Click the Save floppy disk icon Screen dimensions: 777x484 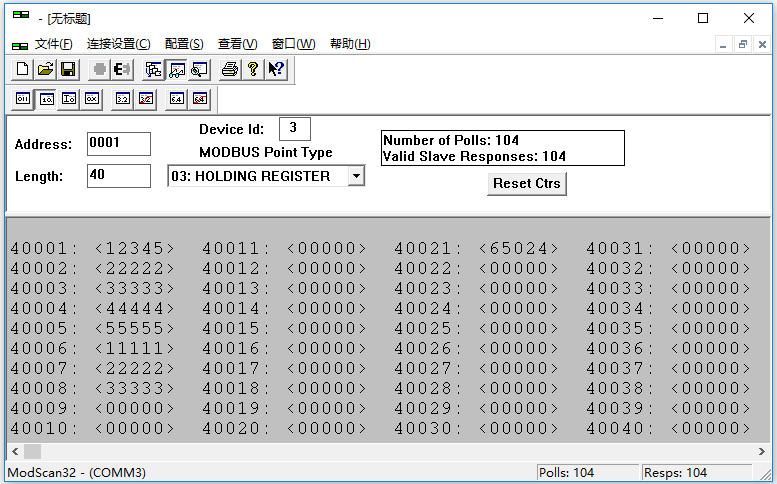(x=68, y=69)
